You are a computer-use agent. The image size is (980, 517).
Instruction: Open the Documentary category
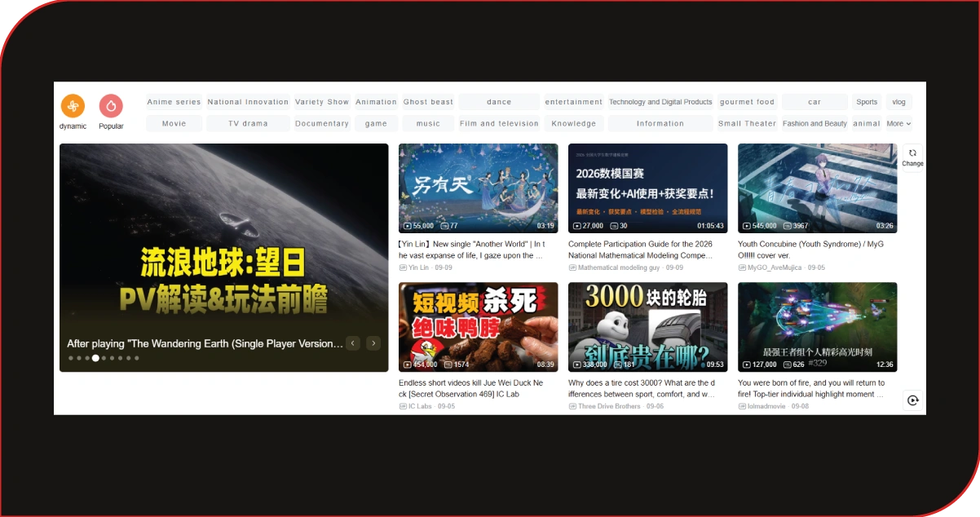(322, 124)
